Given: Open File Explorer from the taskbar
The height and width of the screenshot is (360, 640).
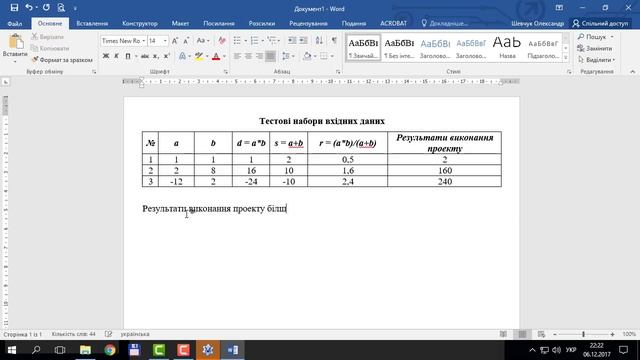Looking at the screenshot, I should pyautogui.click(x=85, y=350).
